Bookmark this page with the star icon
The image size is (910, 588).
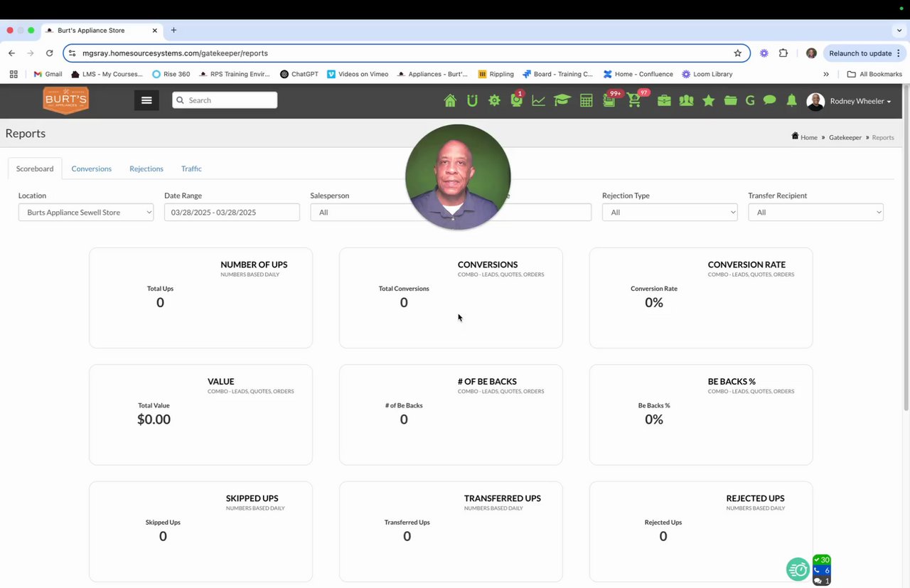coord(737,53)
